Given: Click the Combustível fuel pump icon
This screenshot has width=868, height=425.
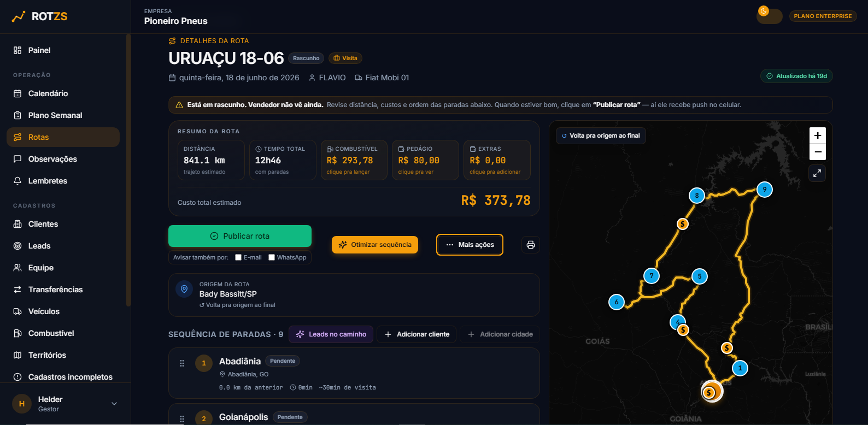Looking at the screenshot, I should pyautogui.click(x=17, y=333).
